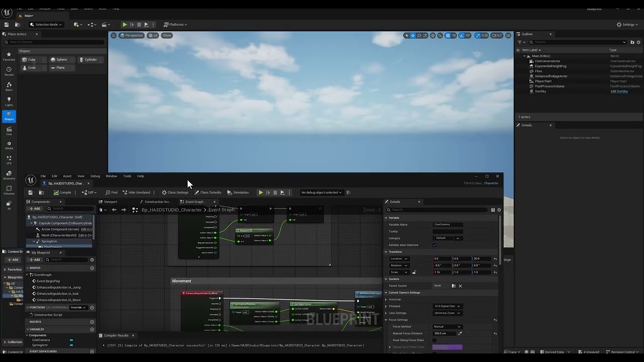Choose the Plane shape
The image size is (644, 362).
point(62,67)
